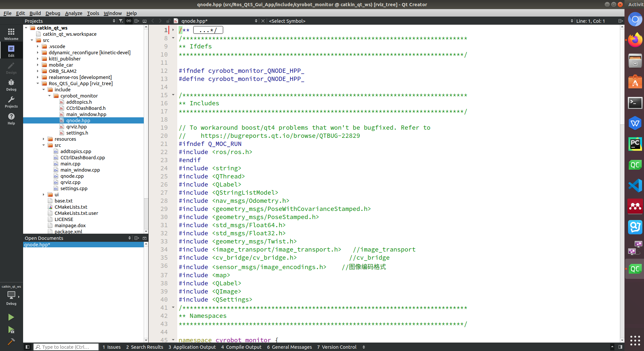Open Projects mode with the wrench icon
Image resolution: width=644 pixels, height=351 pixels.
point(11,101)
